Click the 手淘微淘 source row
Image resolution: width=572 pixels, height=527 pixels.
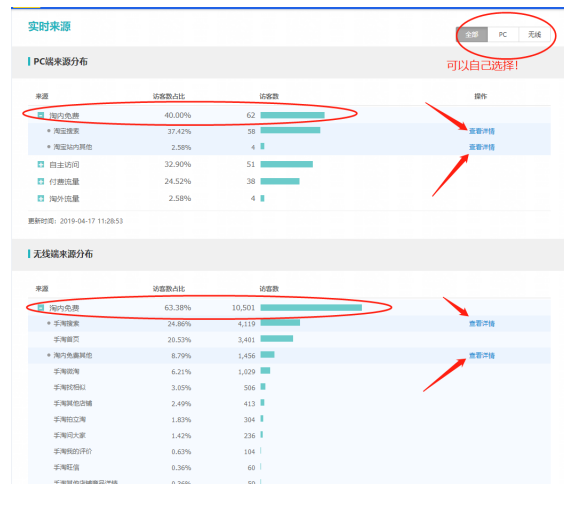click(x=289, y=372)
